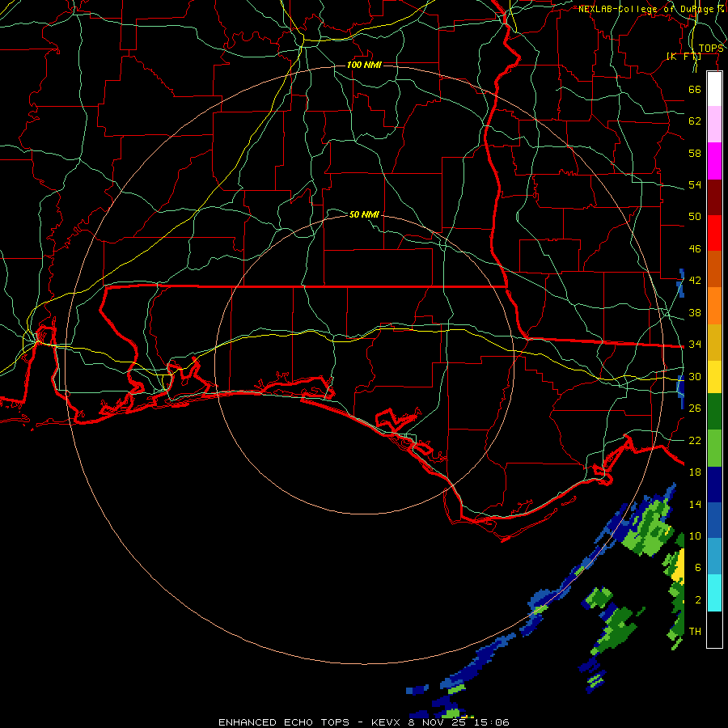Click the TOPS legend title
Image resolution: width=728 pixels, height=728 pixels.
[711, 49]
